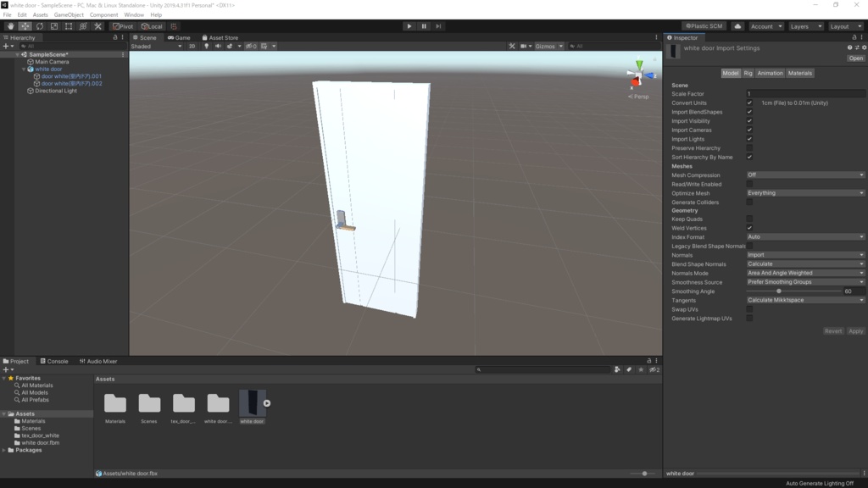Click the Play button
The image size is (868, 488).
pyautogui.click(x=409, y=26)
